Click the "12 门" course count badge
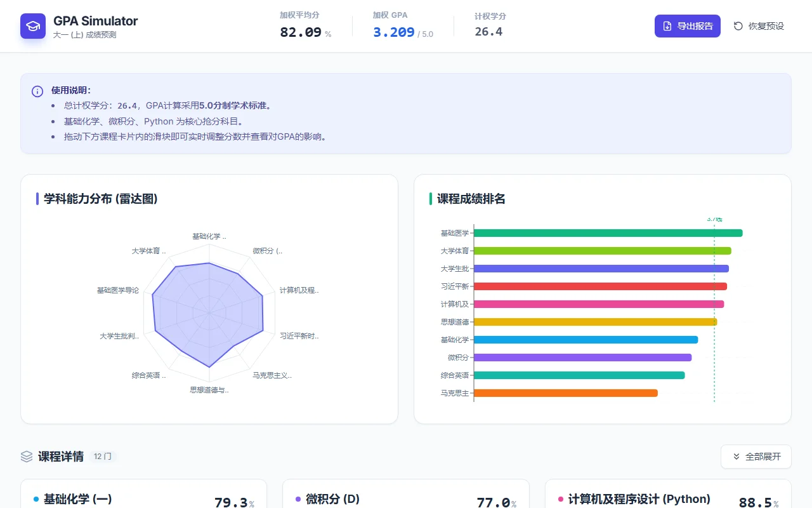 103,457
